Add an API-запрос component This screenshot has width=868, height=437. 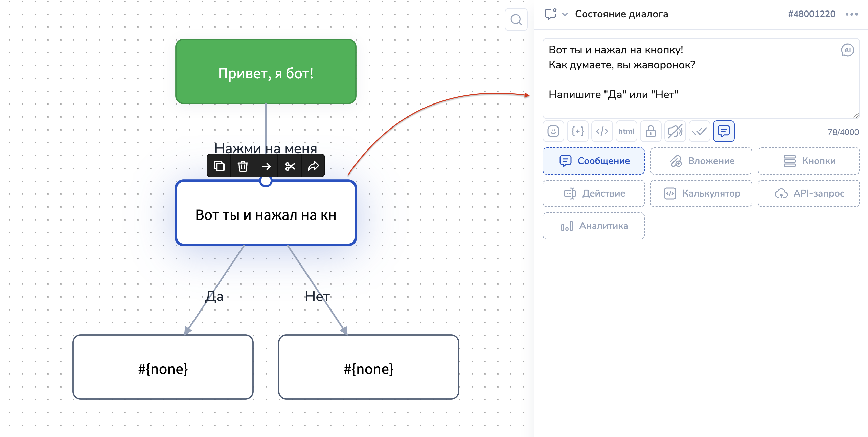click(808, 193)
